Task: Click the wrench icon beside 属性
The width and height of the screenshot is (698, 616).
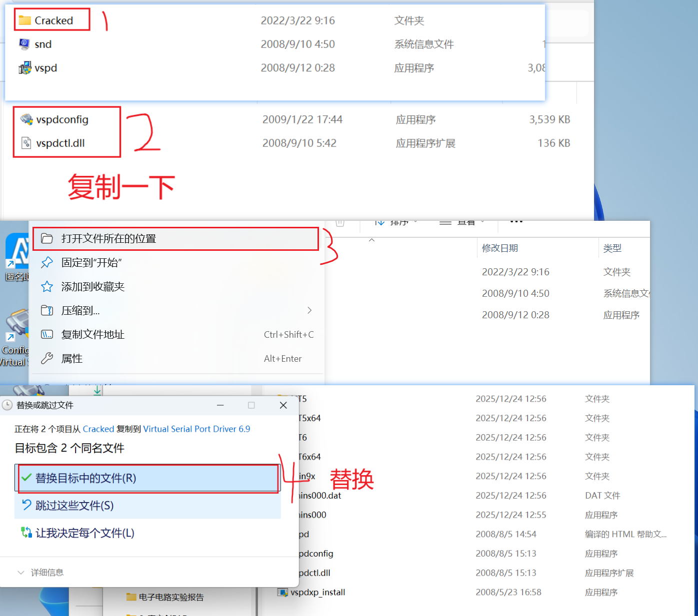Action: pos(47,358)
